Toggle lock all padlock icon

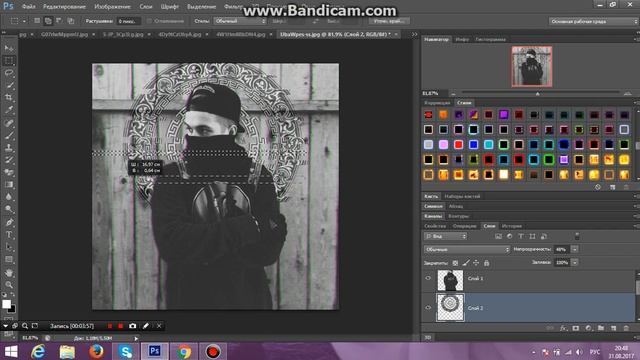click(x=487, y=263)
